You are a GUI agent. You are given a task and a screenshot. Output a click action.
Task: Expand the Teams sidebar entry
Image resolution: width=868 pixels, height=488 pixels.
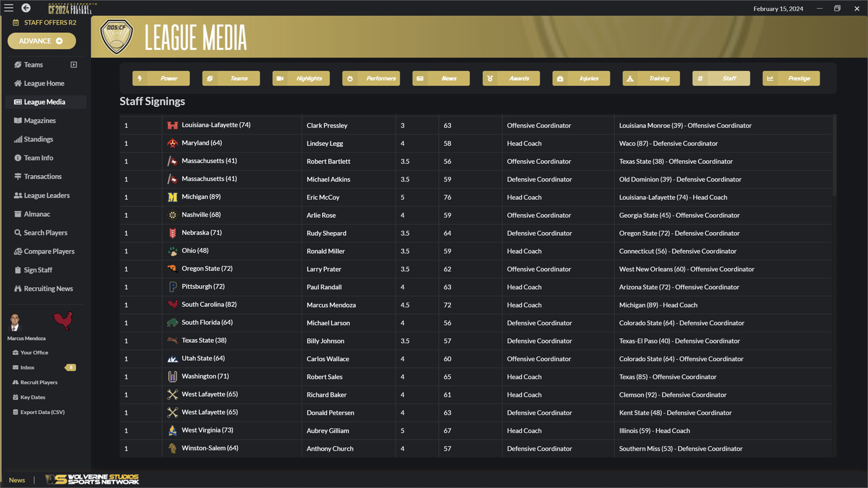[74, 65]
